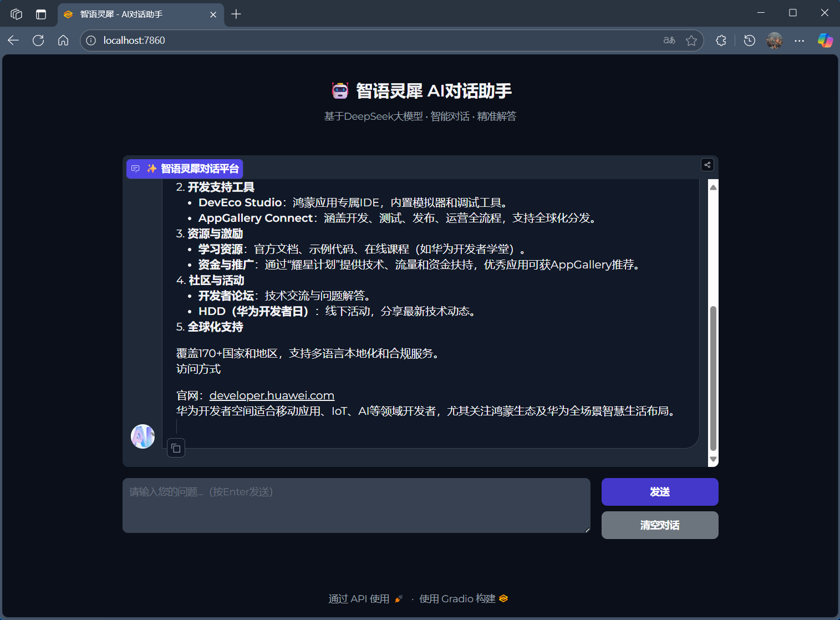Viewport: 840px width, 620px height.
Task: Share the conversation via share icon
Action: (x=707, y=165)
